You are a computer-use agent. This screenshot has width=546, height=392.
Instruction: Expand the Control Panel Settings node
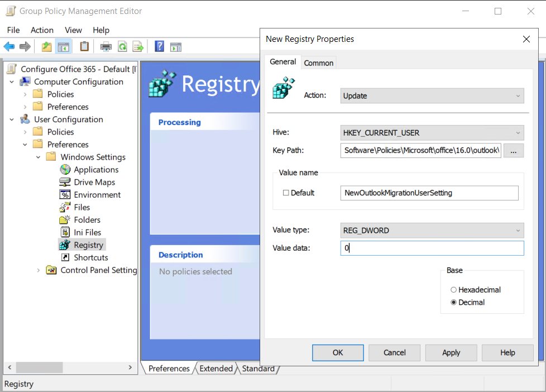[x=39, y=270]
